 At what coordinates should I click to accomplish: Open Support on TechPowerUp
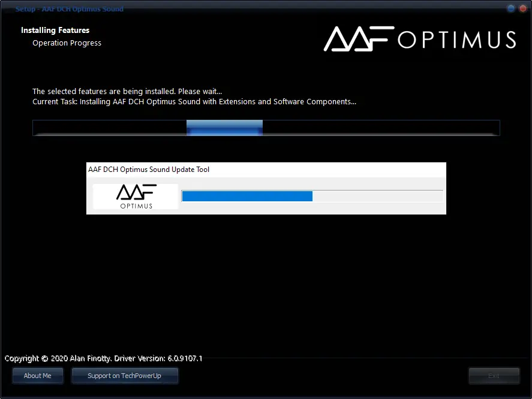[125, 376]
